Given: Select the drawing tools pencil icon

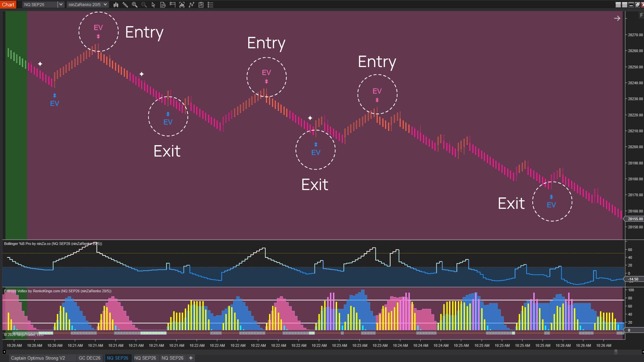Looking at the screenshot, I should point(125,5).
